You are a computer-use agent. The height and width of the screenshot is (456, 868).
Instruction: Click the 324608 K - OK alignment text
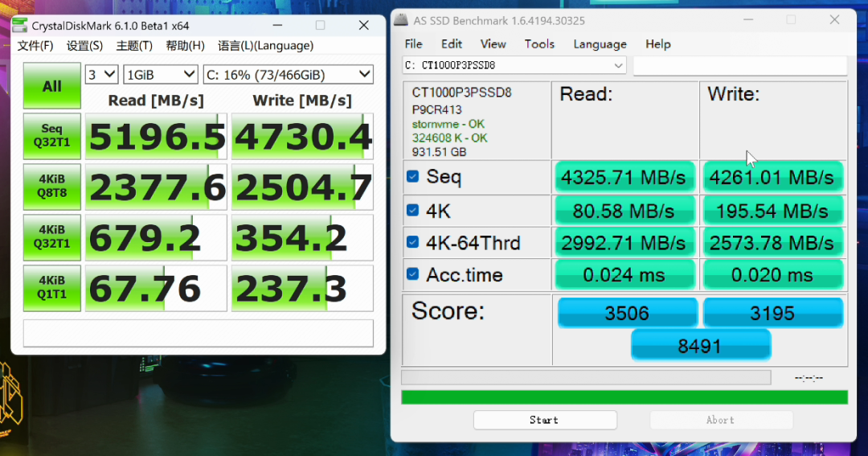click(x=449, y=138)
